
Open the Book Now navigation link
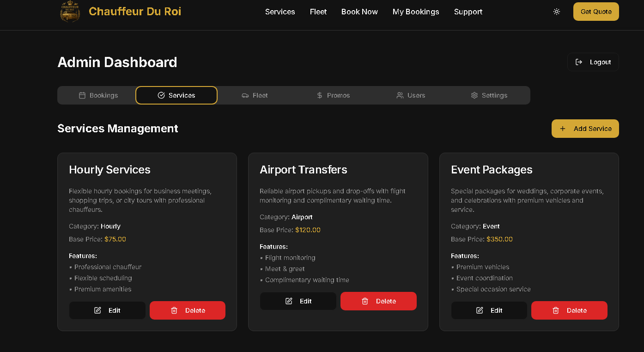click(359, 12)
